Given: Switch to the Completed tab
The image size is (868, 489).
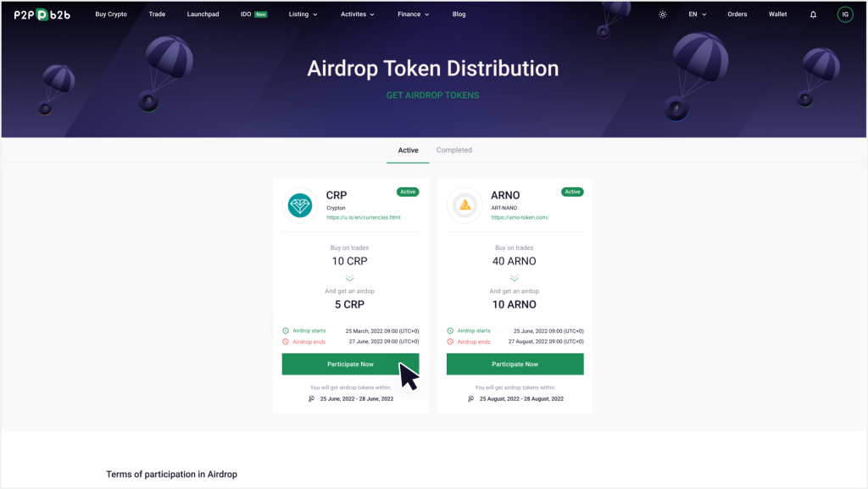Looking at the screenshot, I should point(454,150).
